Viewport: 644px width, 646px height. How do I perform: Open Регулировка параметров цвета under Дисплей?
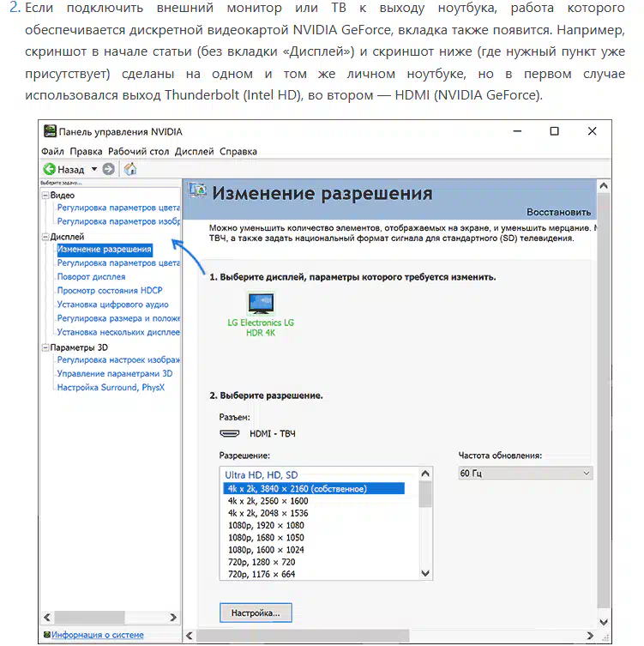pos(118,263)
